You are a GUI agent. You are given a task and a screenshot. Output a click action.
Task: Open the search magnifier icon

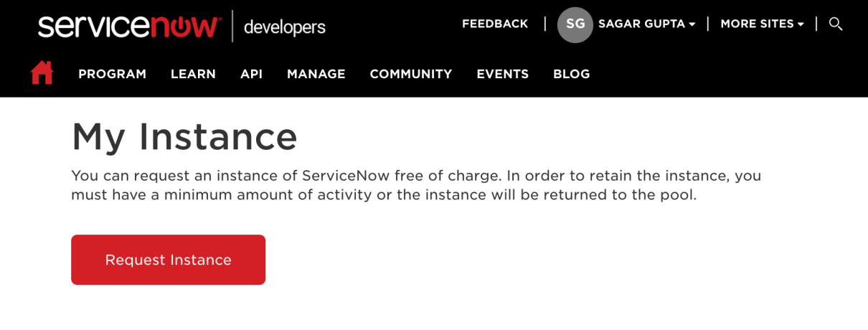(835, 24)
